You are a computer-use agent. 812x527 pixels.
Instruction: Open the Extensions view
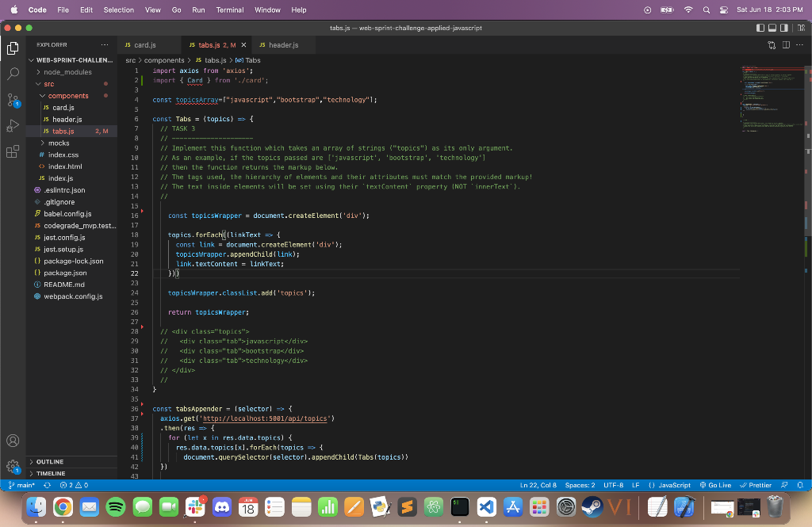(13, 151)
